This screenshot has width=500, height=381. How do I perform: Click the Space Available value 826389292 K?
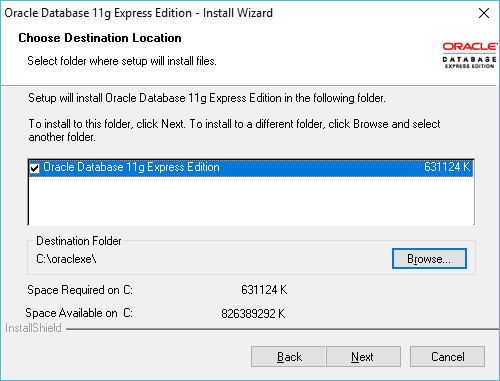coord(253,314)
